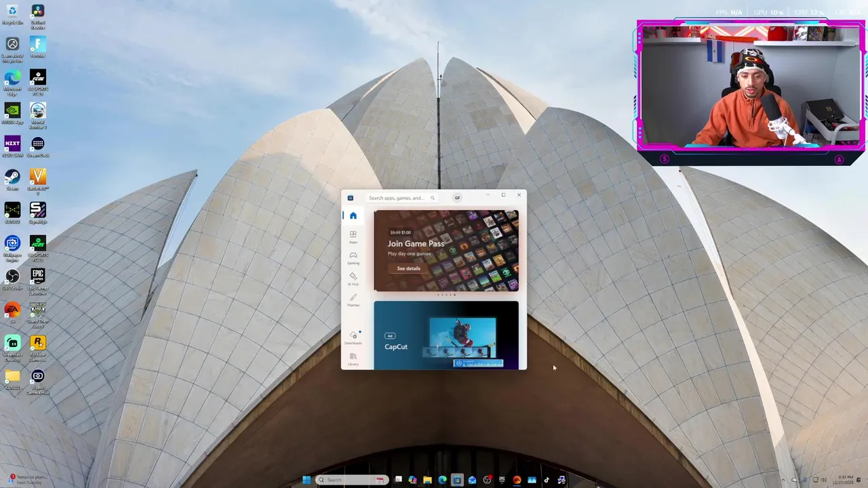Select Stream Deck desktop shortcut
This screenshot has width=868, height=488.
38,147
